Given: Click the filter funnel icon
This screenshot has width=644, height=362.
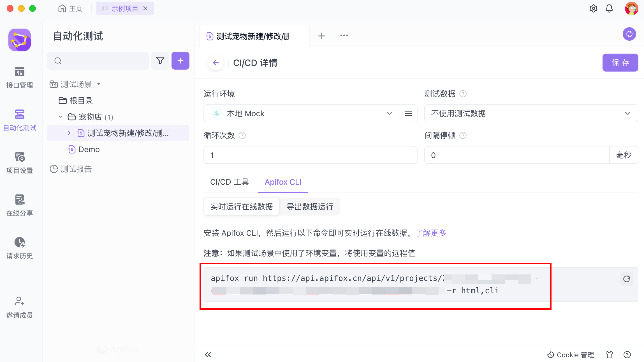Looking at the screenshot, I should click(x=160, y=61).
